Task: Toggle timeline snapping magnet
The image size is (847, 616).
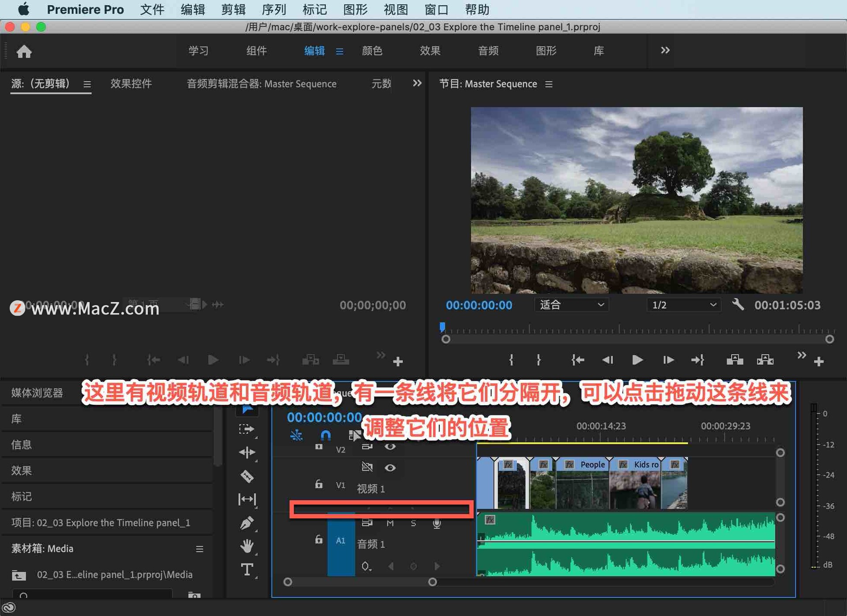Action: (x=326, y=436)
